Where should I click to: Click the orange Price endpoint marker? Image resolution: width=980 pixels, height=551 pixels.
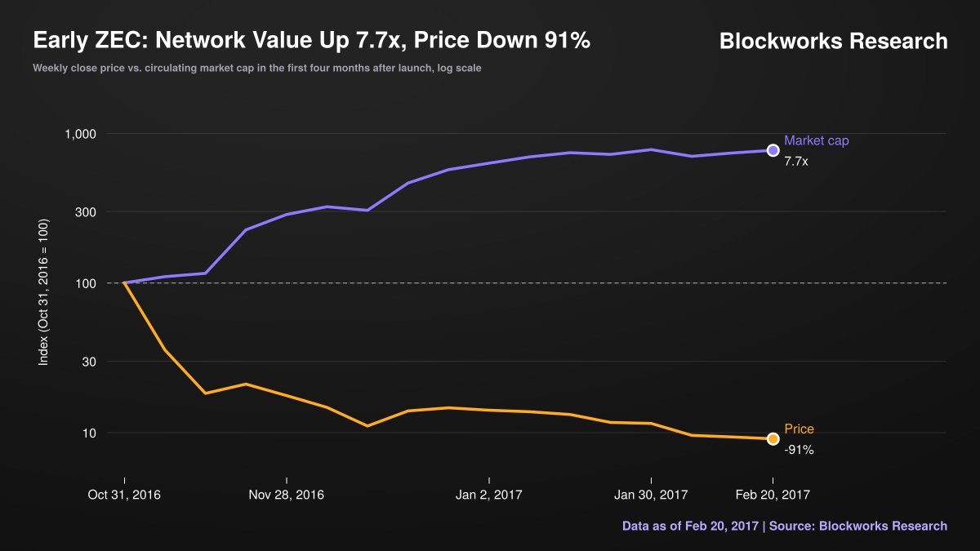(x=773, y=439)
